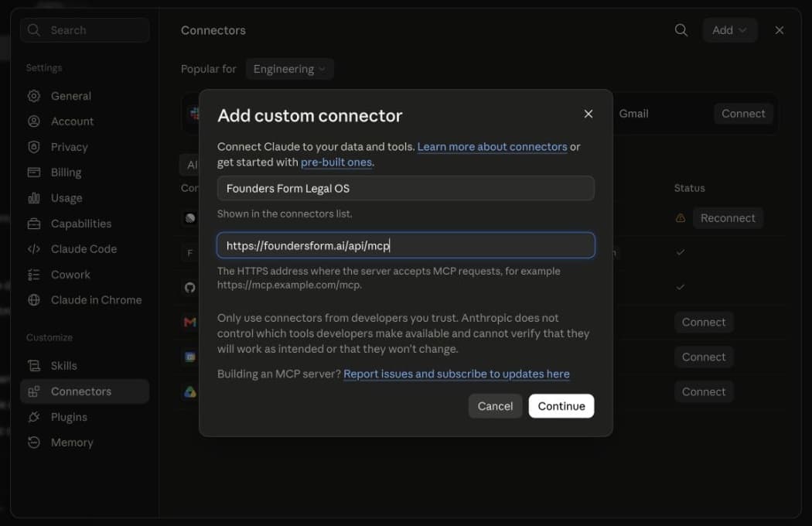
Task: Open the Plugins section
Action: [85, 417]
